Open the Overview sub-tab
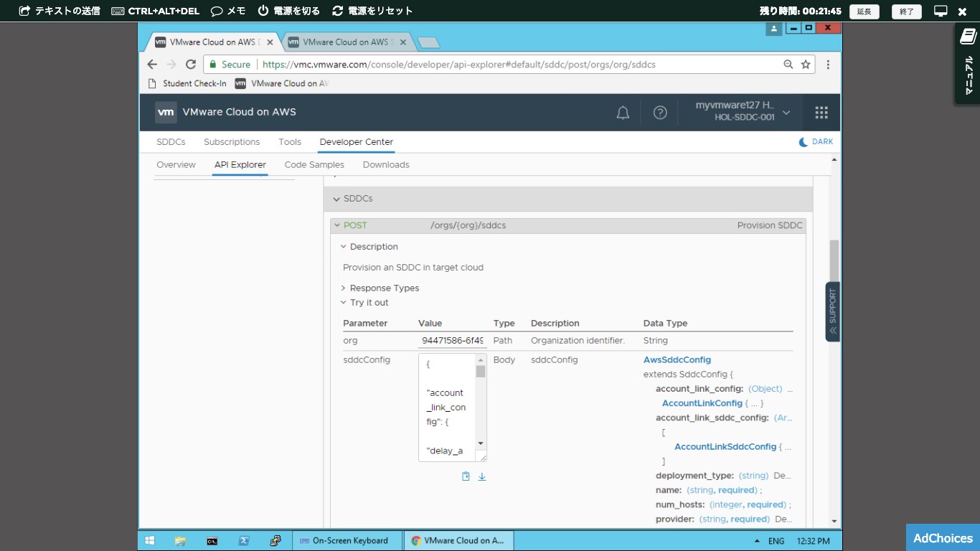 (176, 165)
